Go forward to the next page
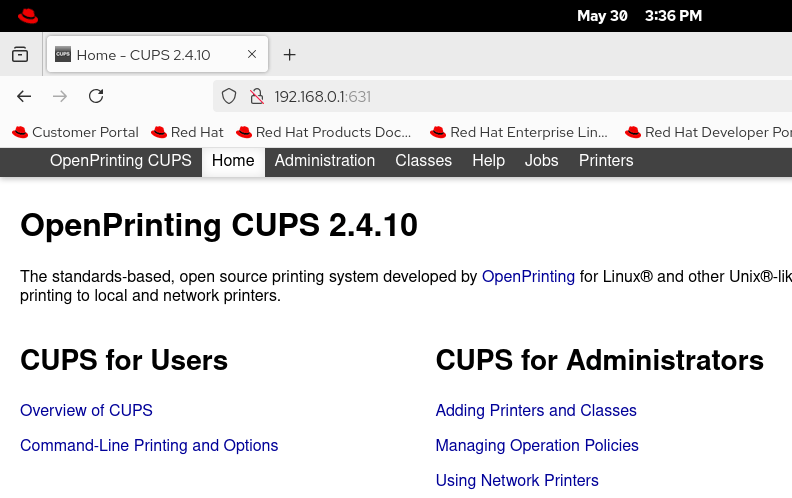This screenshot has width=792, height=498. (60, 96)
